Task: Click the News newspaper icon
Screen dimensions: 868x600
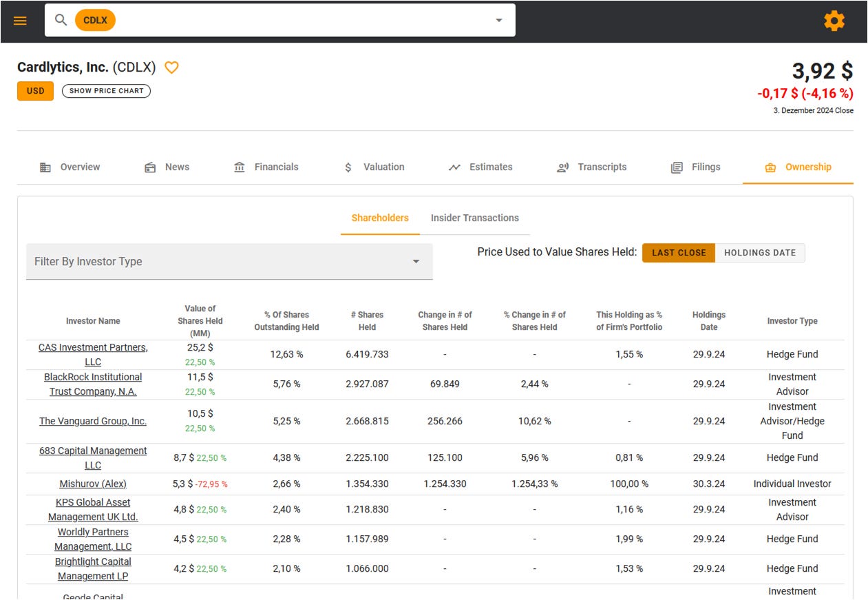Action: coord(150,167)
